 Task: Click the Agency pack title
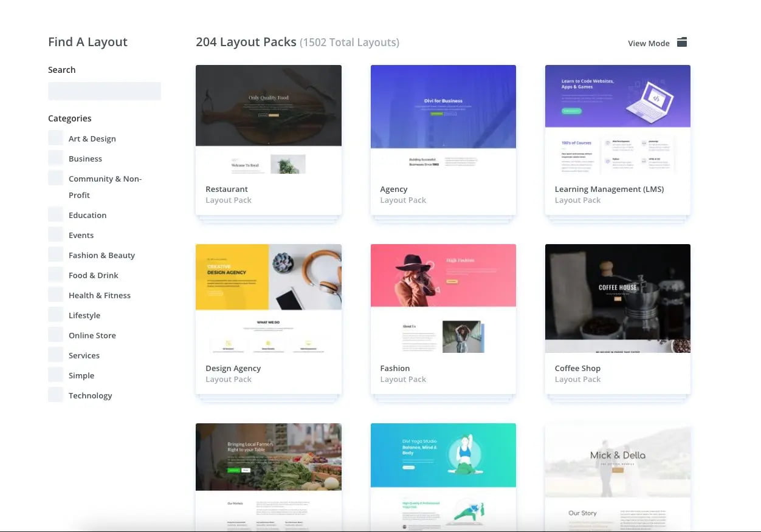pos(394,189)
